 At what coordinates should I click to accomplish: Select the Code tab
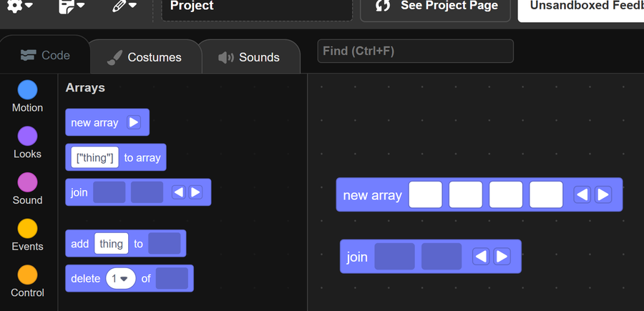(45, 56)
